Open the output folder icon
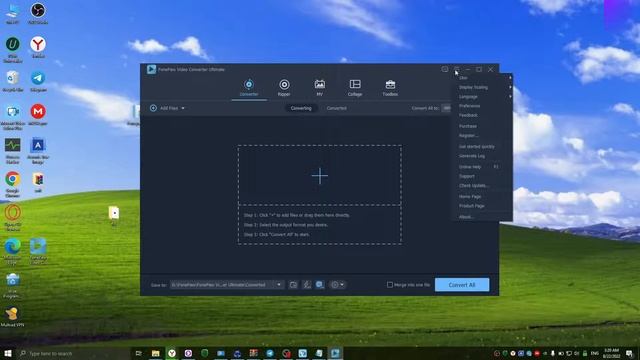Screen dimensions: 640x360 293,284
